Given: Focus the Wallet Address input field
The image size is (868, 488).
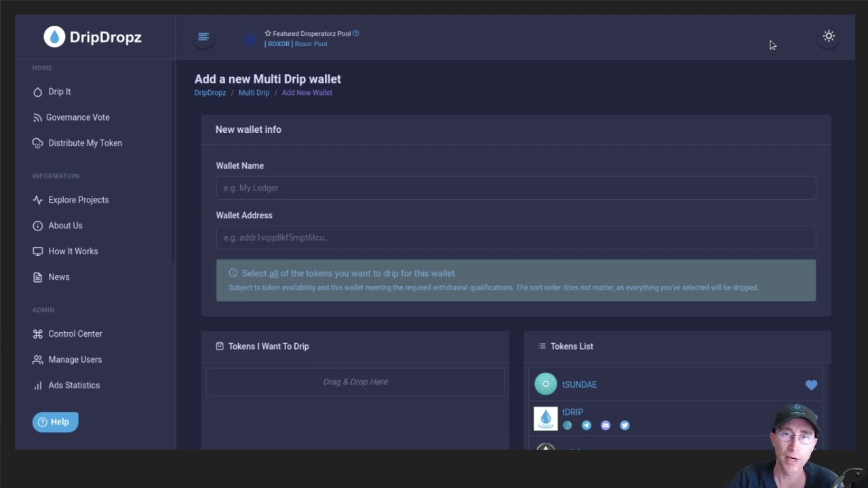Looking at the screenshot, I should (516, 237).
